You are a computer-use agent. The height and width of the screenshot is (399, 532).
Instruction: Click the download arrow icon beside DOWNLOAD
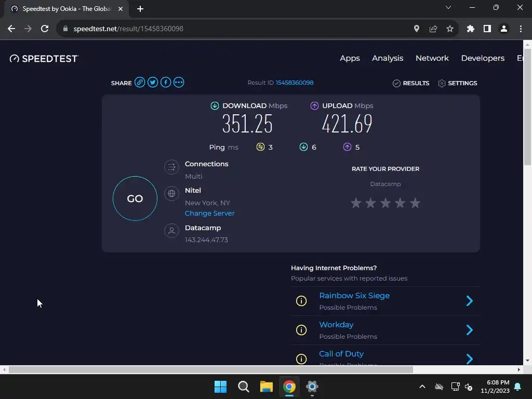pos(215,106)
